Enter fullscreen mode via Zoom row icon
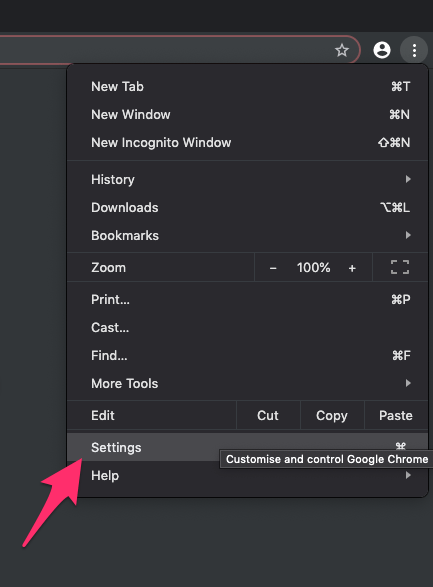The width and height of the screenshot is (433, 587). click(400, 267)
